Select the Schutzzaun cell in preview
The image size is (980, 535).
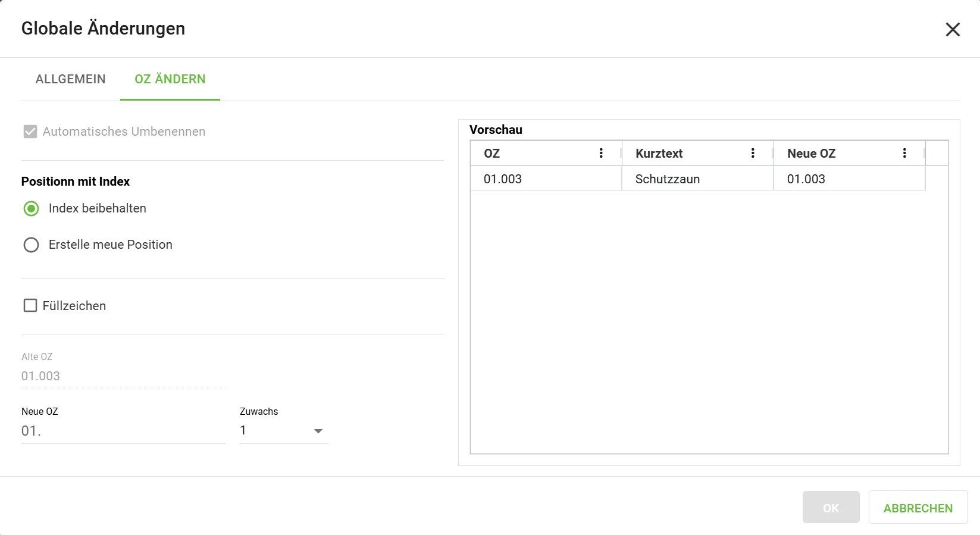pos(667,179)
